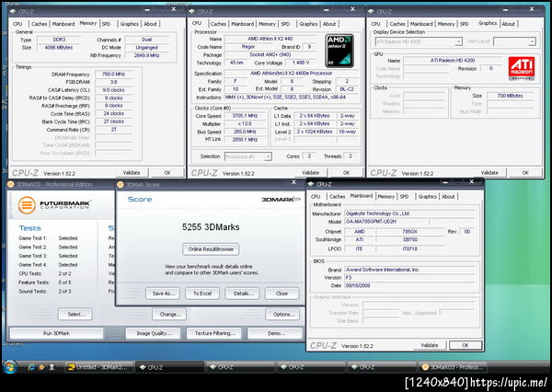Click OK in CPU-Z Memory window
Image resolution: width=552 pixels, height=392 pixels.
click(x=167, y=173)
